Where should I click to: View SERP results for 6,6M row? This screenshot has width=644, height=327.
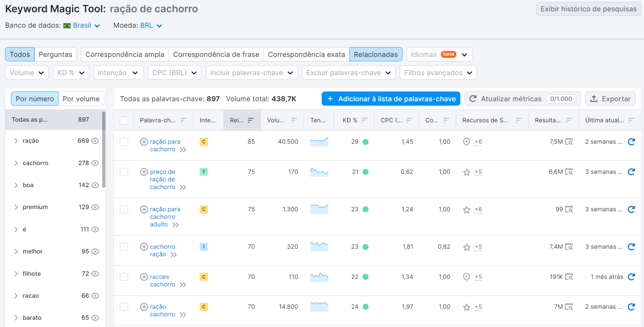(569, 172)
